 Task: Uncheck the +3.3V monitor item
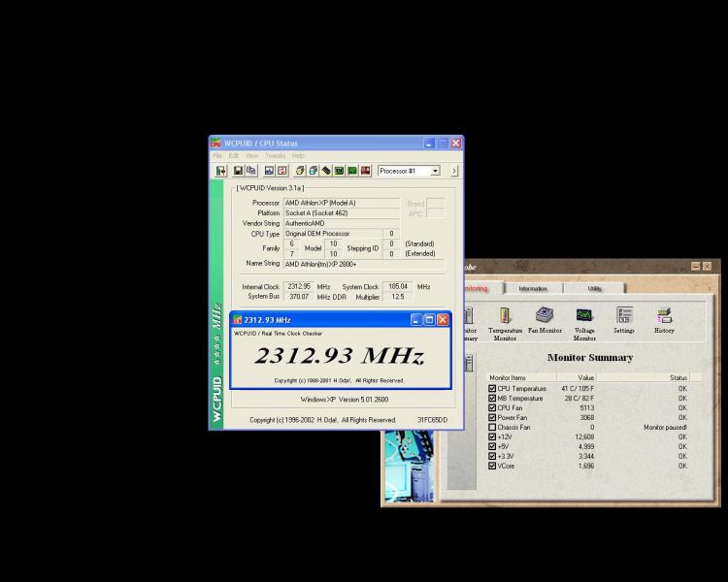click(x=492, y=456)
